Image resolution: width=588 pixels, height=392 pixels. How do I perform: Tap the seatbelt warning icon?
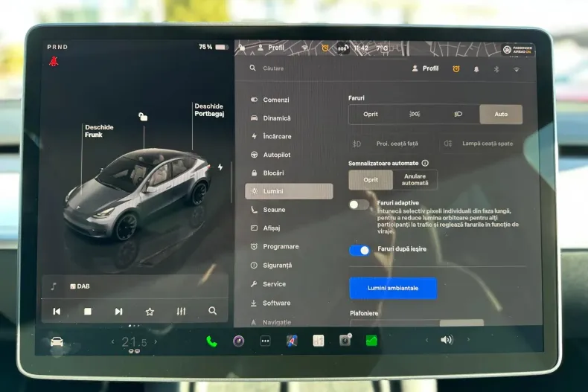[54, 61]
